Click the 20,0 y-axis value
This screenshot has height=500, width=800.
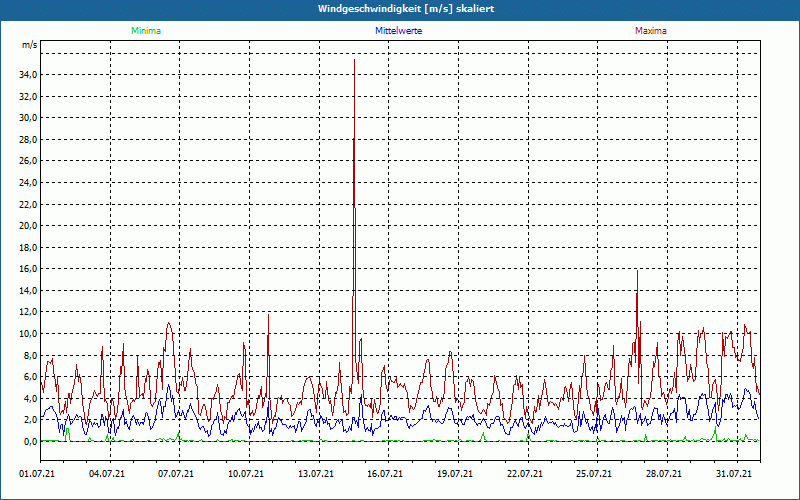28,226
